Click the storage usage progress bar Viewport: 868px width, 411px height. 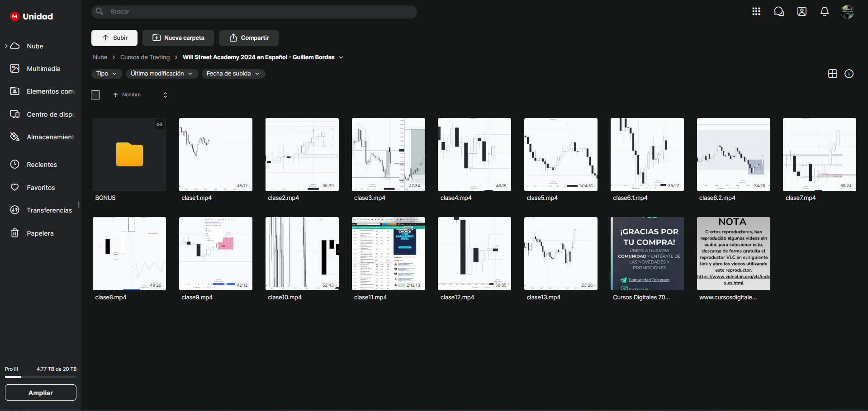(x=41, y=377)
